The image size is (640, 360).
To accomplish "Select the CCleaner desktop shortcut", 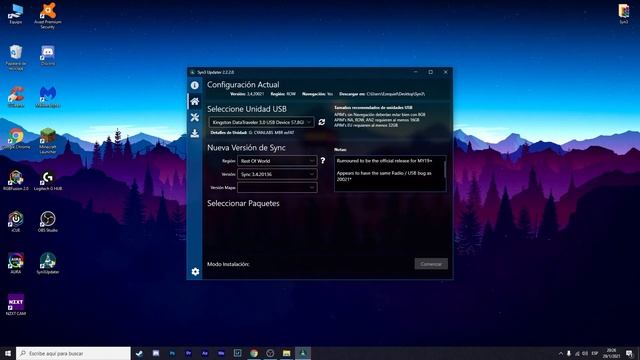I will pyautogui.click(x=16, y=97).
